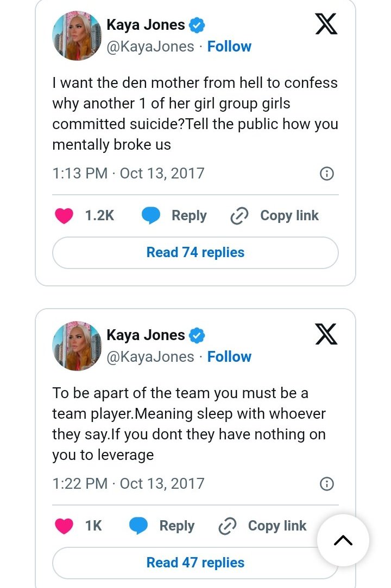Screen dimensions: 391x588
Task: Like the second tweet with the heart icon
Action: click(x=64, y=526)
